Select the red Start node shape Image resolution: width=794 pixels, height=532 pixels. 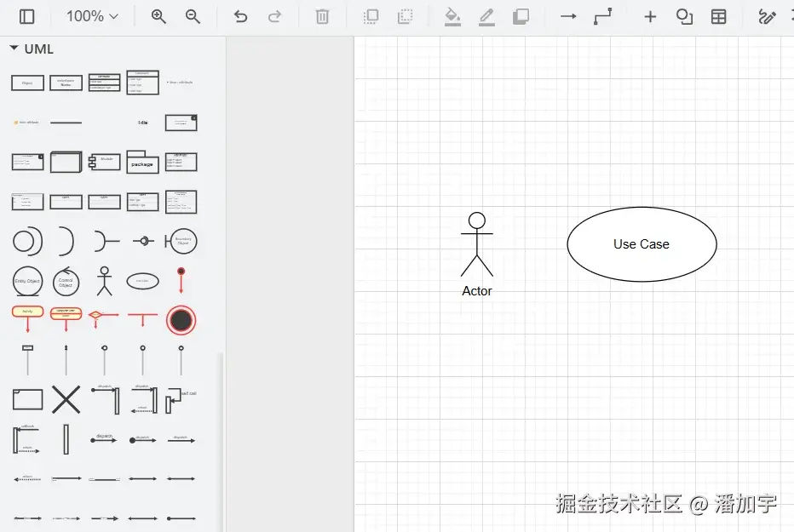pyautogui.click(x=181, y=280)
